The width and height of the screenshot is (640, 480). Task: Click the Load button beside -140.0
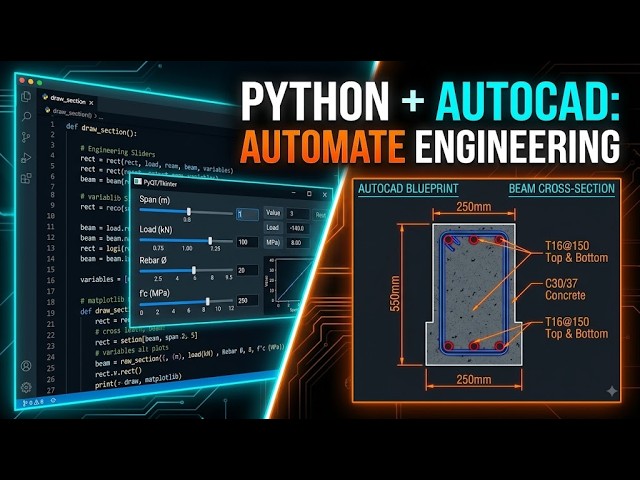coord(273,228)
